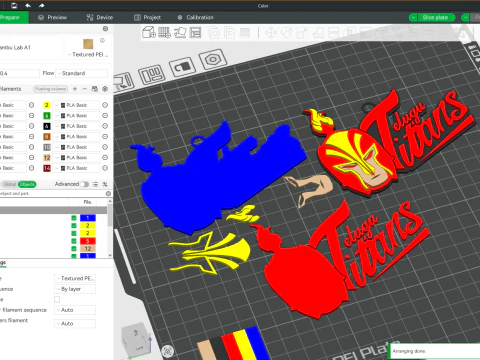
Task: Click the black filament 6 color swatch
Action: (47, 126)
